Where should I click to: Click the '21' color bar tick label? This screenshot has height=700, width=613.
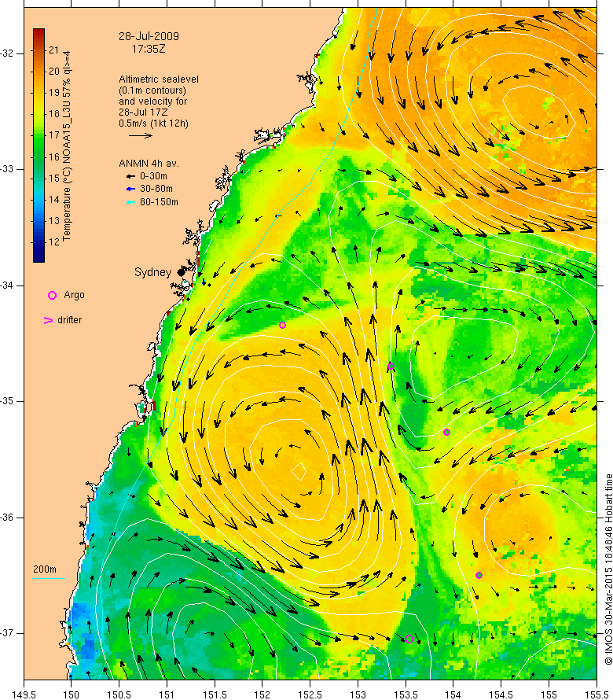(54, 50)
